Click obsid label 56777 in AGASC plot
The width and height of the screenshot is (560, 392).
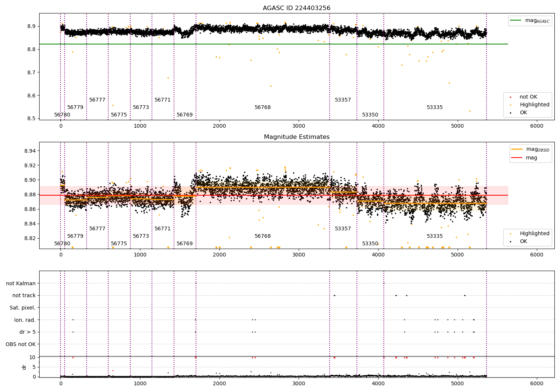click(x=97, y=100)
